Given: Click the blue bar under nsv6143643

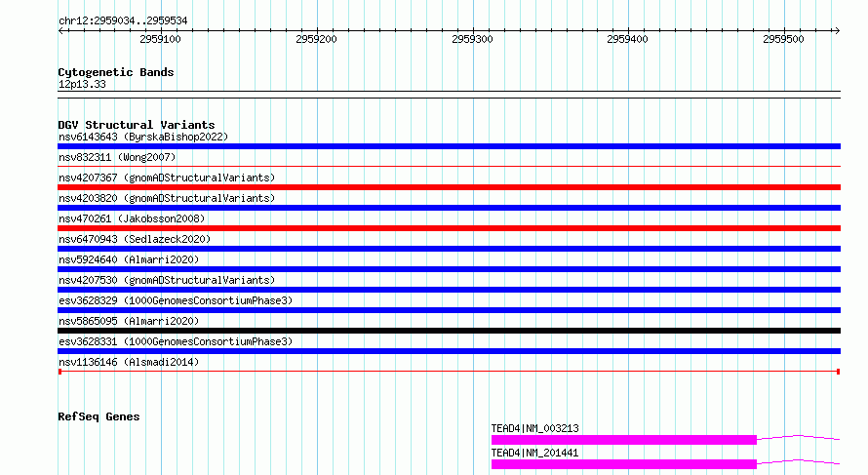Looking at the screenshot, I should [x=449, y=146].
